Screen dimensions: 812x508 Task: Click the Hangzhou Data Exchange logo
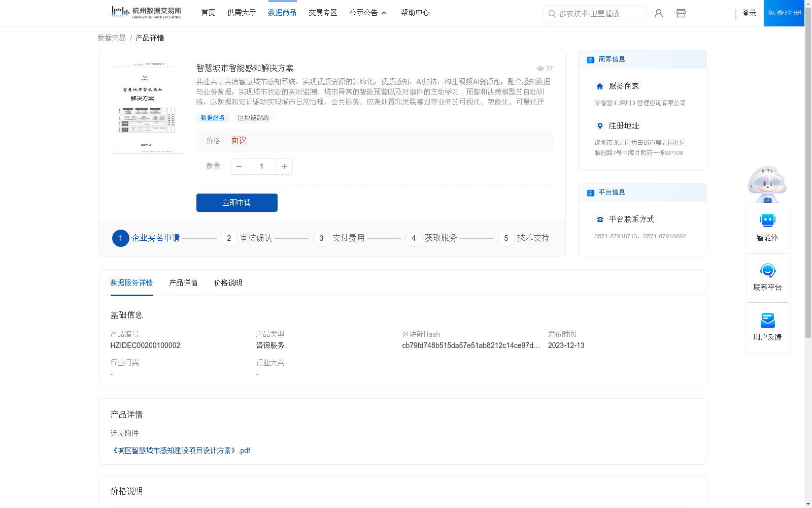(x=146, y=13)
